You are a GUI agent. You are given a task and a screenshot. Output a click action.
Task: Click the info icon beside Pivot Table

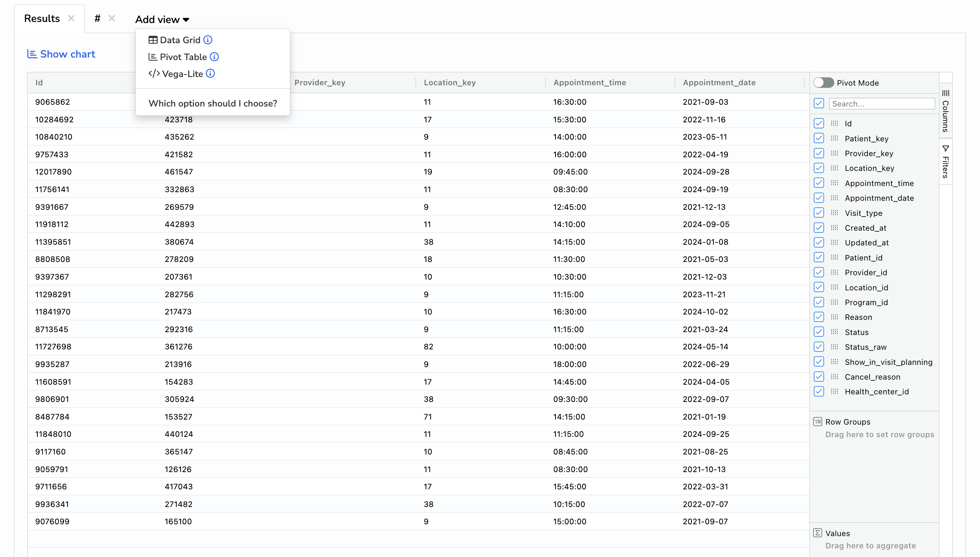click(x=214, y=56)
